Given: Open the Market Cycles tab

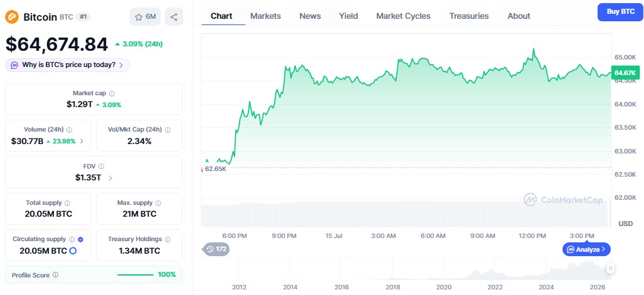Looking at the screenshot, I should coord(403,16).
